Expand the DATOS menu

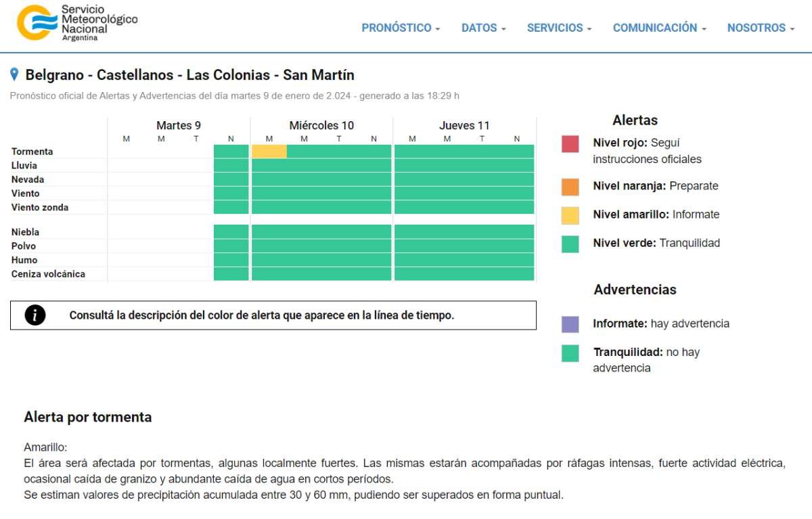483,28
